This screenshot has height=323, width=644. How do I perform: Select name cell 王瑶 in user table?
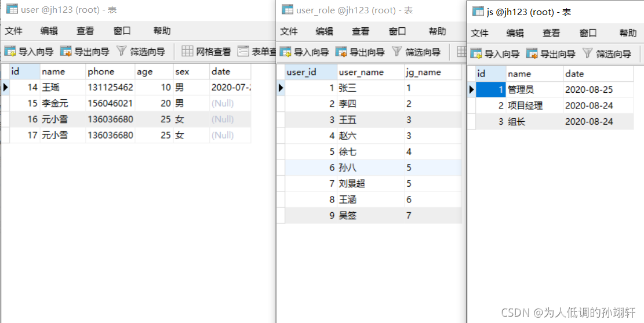63,87
